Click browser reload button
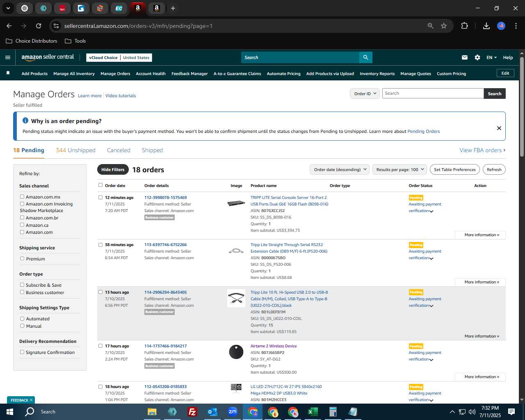Screen dimensions: 525x420 pos(39,26)
